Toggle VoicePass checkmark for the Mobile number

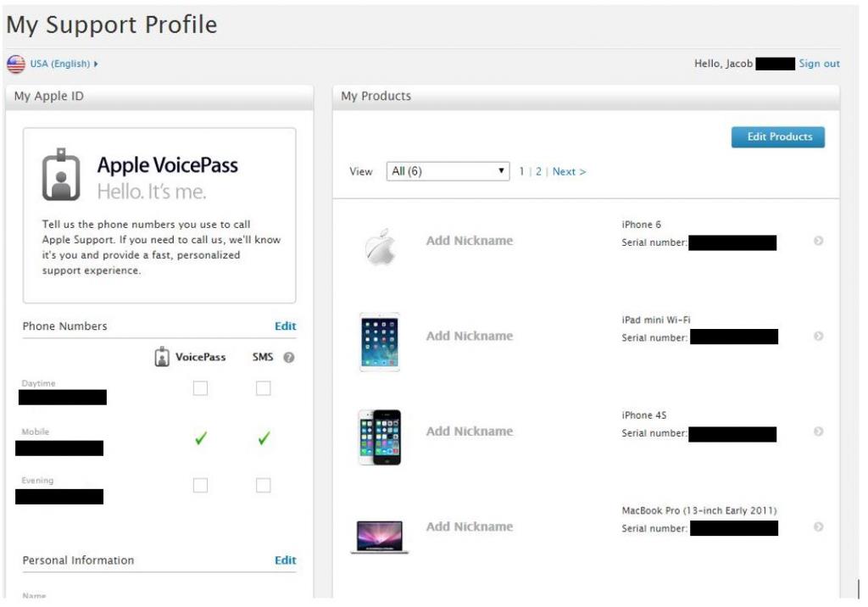pos(201,438)
